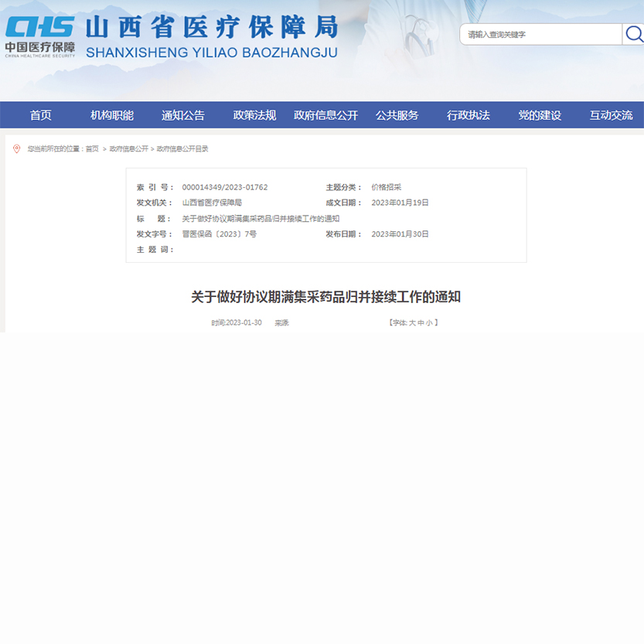This screenshot has width=644, height=644.
Task: Focus the keyword search input field
Action: tap(541, 34)
